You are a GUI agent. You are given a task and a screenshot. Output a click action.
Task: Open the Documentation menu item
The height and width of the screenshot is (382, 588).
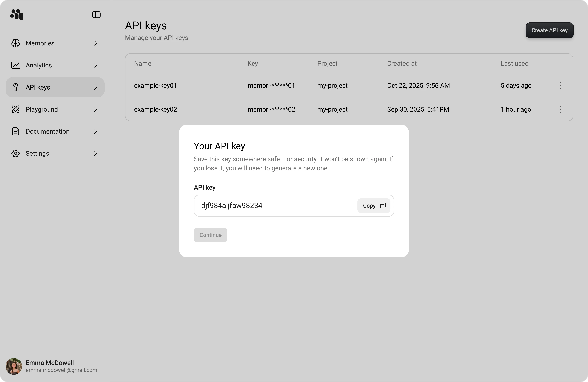(x=47, y=131)
